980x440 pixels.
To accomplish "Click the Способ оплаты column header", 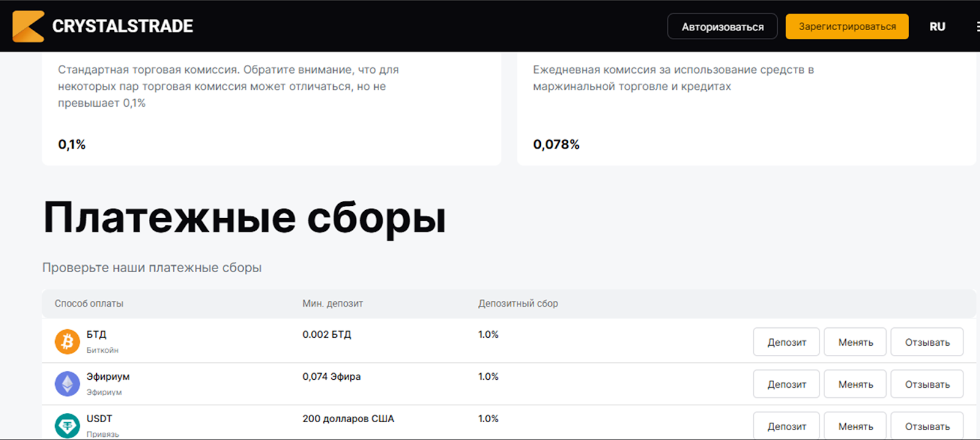I will tap(89, 303).
